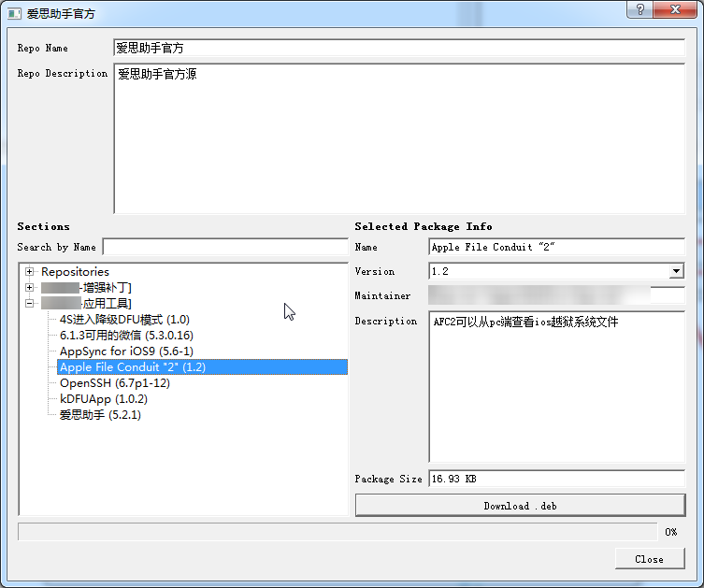
Task: Click the Download .deb button
Action: (521, 506)
